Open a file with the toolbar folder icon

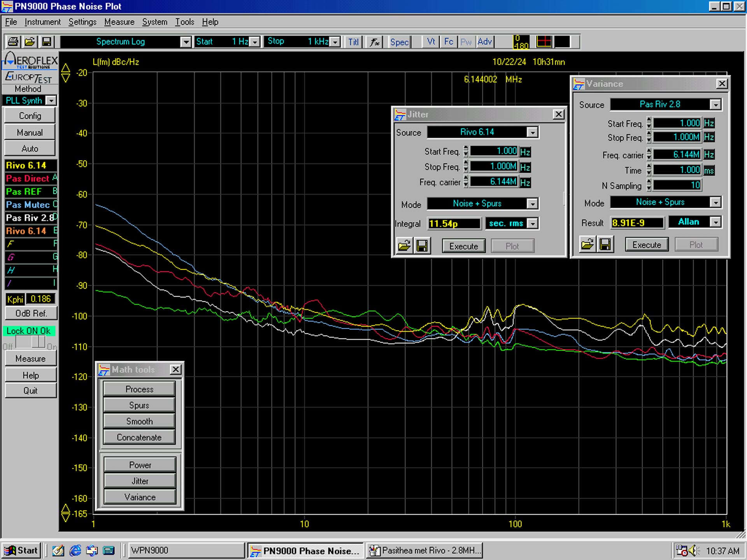tap(30, 42)
